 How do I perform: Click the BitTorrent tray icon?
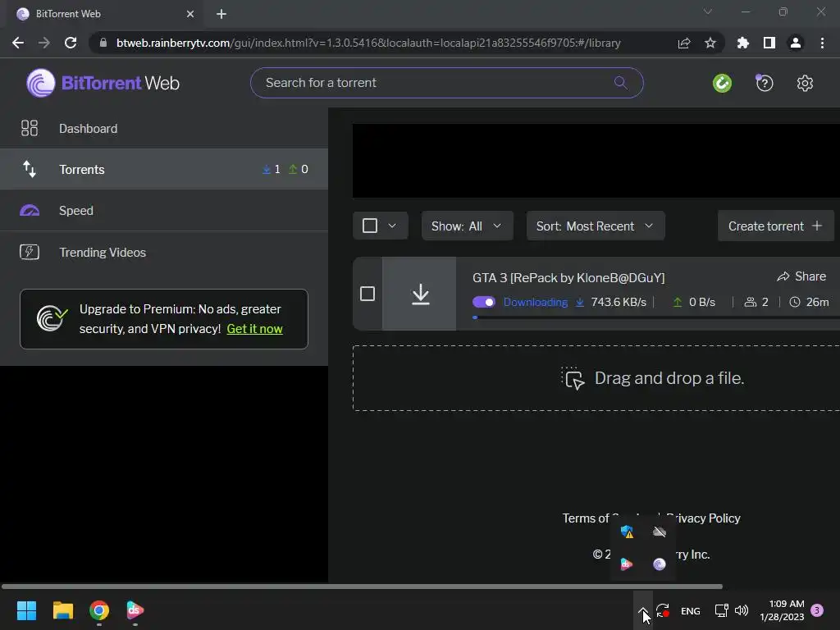[x=660, y=564]
